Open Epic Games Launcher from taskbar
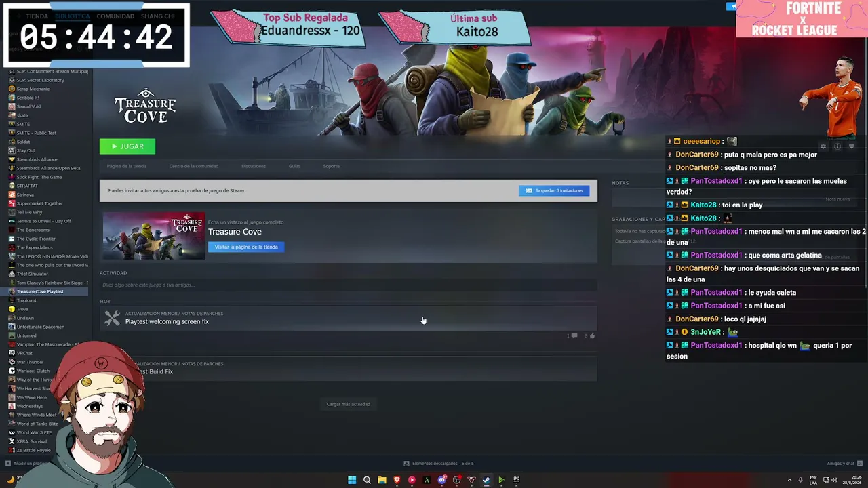This screenshot has height=488, width=868. point(516,480)
